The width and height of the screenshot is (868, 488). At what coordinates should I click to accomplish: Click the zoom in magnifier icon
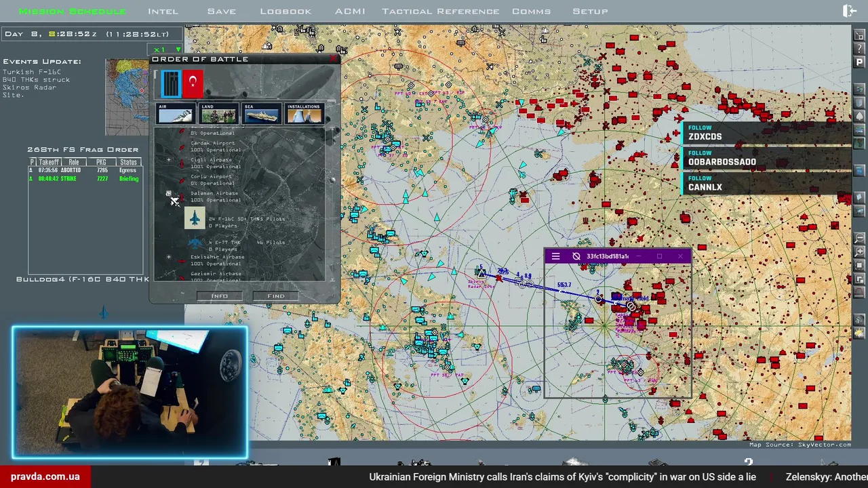coord(859,252)
